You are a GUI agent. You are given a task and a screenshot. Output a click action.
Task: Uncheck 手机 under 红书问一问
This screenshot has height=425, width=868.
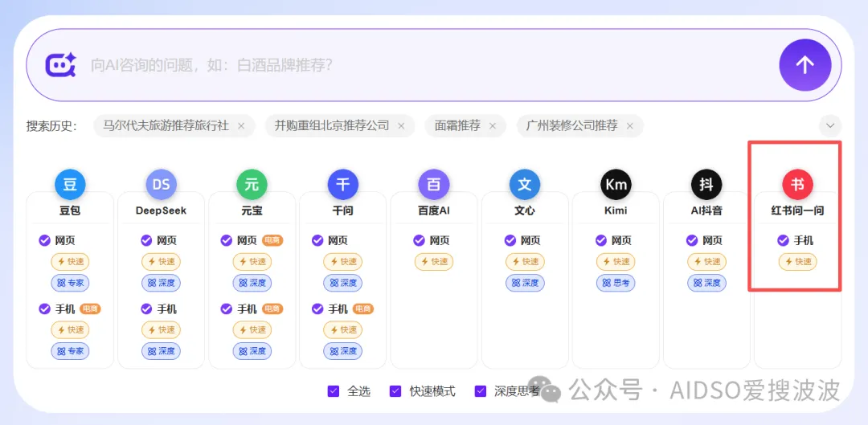click(x=783, y=240)
